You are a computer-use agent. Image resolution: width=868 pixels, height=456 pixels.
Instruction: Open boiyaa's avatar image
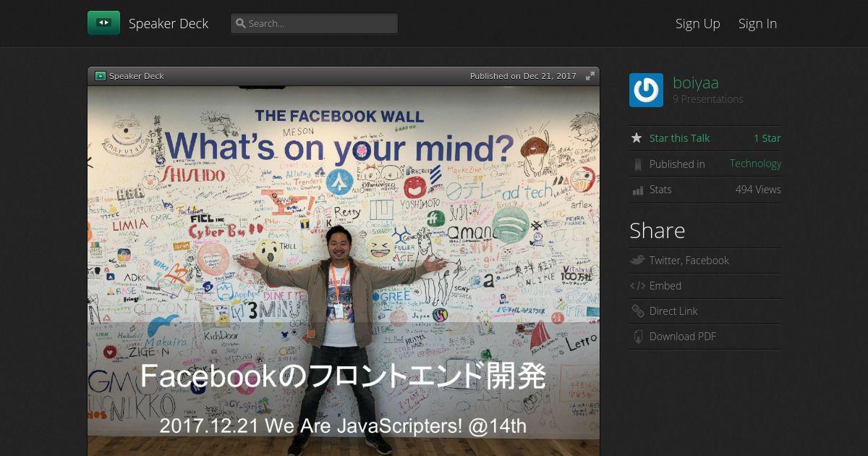pos(646,90)
